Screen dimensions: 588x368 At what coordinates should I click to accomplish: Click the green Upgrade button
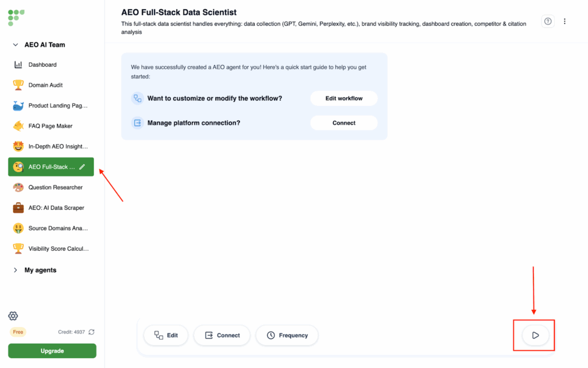coord(52,351)
